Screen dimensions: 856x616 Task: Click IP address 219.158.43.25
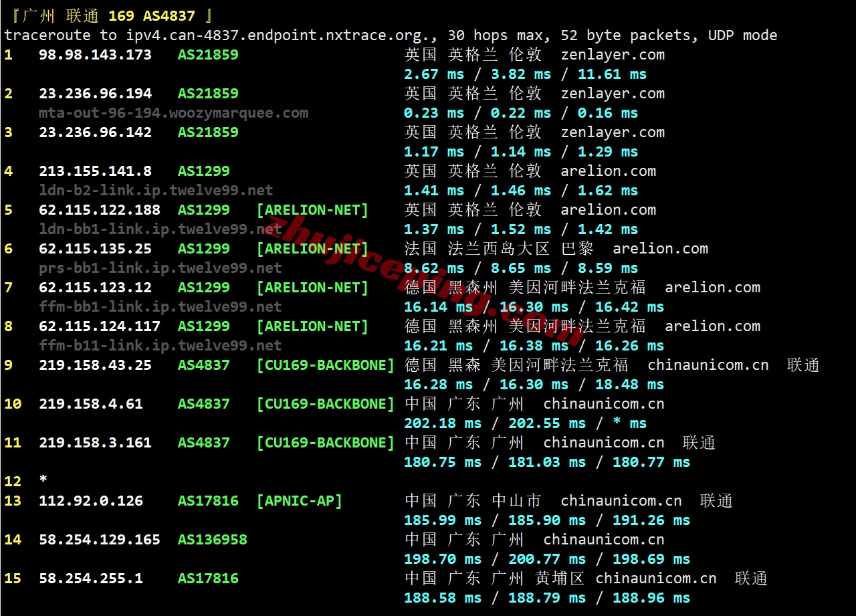click(x=95, y=365)
